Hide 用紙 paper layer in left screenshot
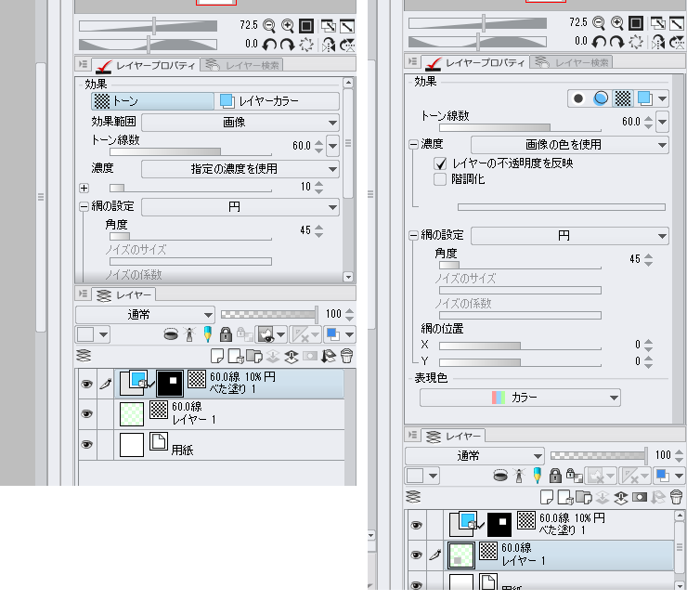The image size is (700, 601). 87,444
